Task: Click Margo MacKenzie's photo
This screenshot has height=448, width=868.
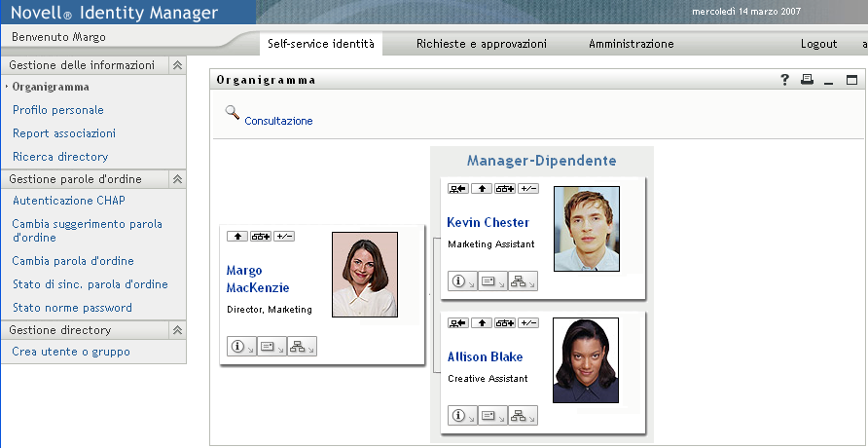Action: 365,274
